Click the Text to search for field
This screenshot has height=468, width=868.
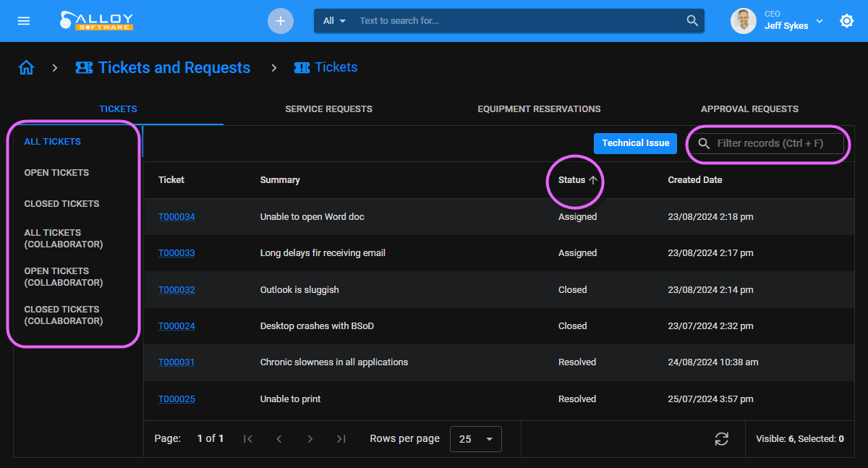517,20
